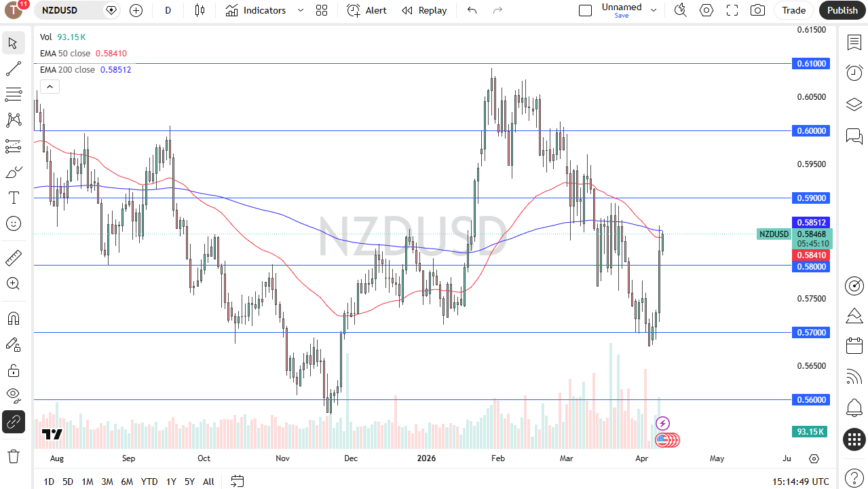Open the Watchlist panel
The height and width of the screenshot is (489, 868).
click(x=854, y=42)
